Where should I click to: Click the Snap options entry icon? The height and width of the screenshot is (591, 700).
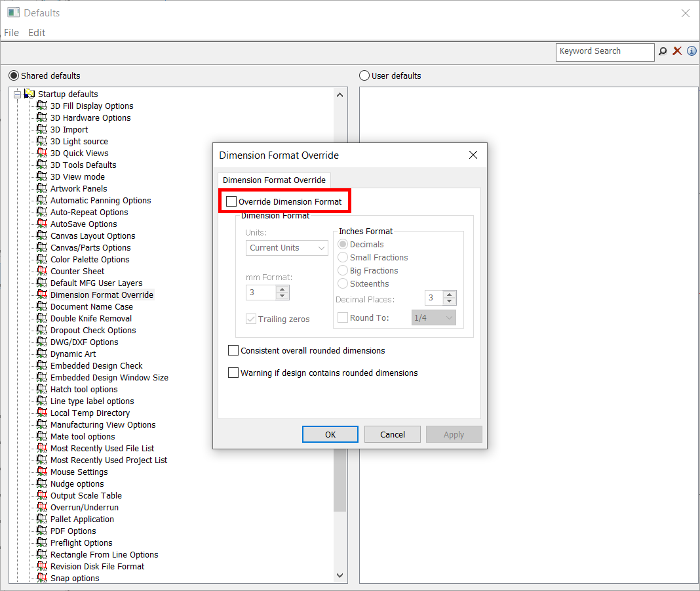coord(41,578)
